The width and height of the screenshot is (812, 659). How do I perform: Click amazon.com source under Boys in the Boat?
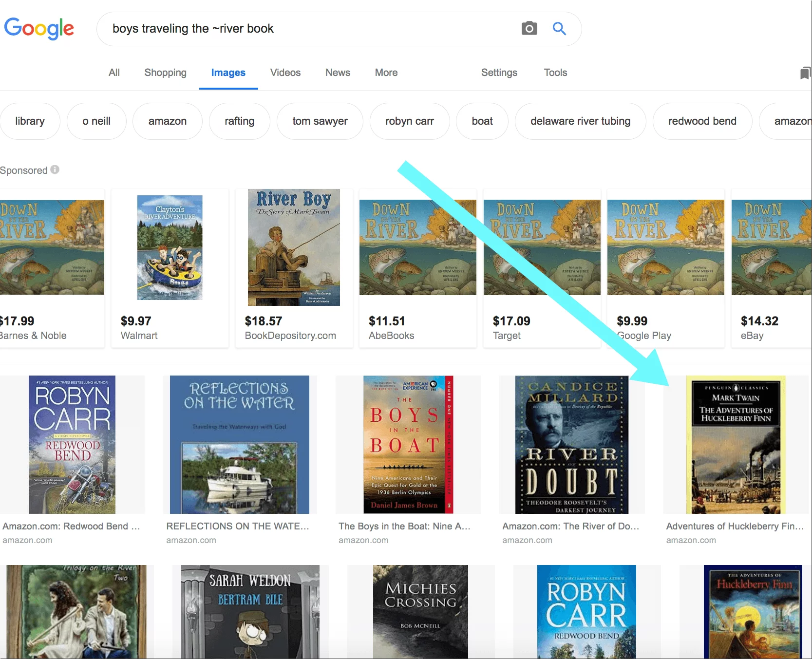[363, 540]
